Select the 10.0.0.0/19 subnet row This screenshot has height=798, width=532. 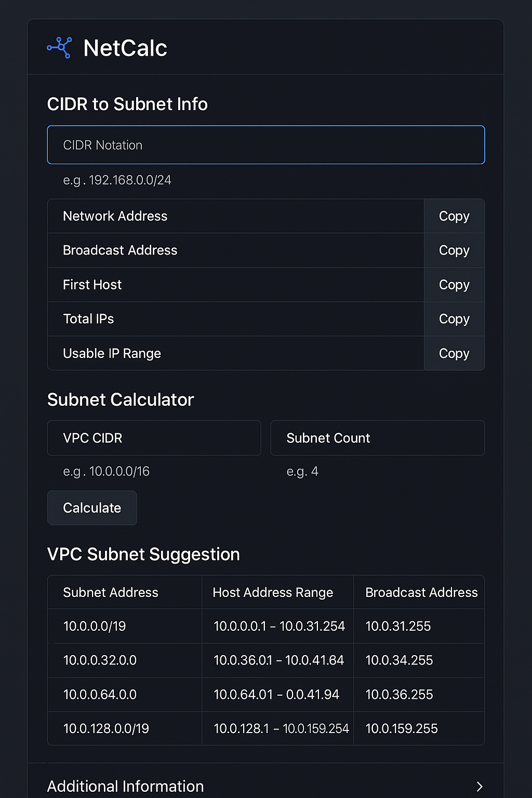pos(95,626)
